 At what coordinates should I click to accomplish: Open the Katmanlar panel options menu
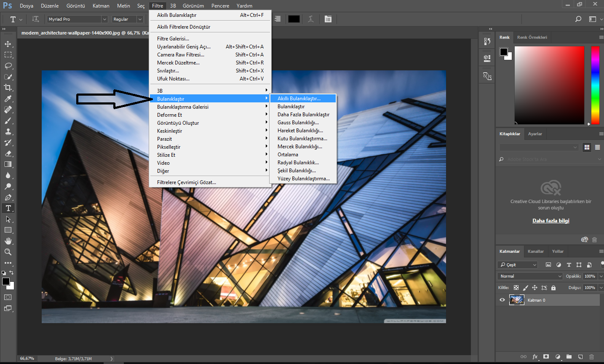point(601,251)
